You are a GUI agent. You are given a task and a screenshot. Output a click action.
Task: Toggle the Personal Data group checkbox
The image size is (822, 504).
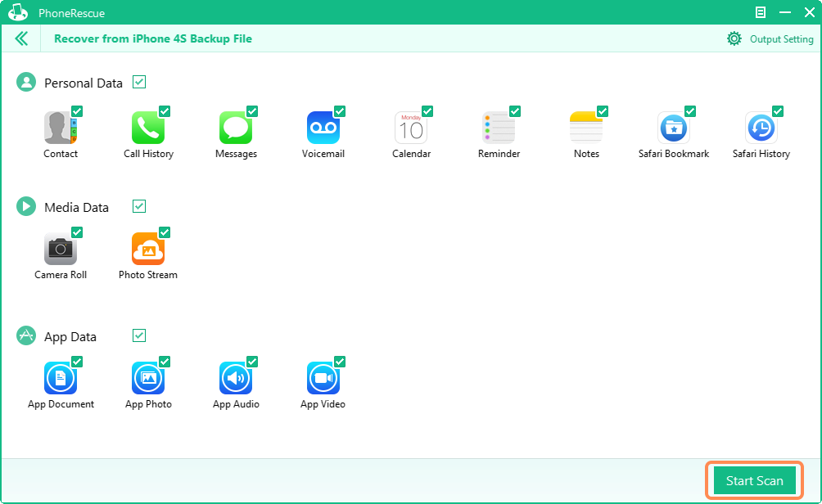139,82
